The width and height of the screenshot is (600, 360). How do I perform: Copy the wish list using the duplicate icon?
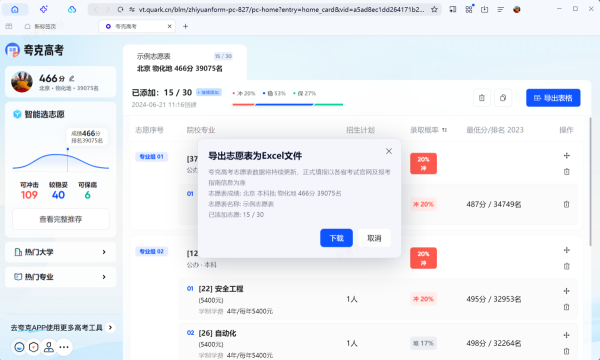[x=503, y=98]
